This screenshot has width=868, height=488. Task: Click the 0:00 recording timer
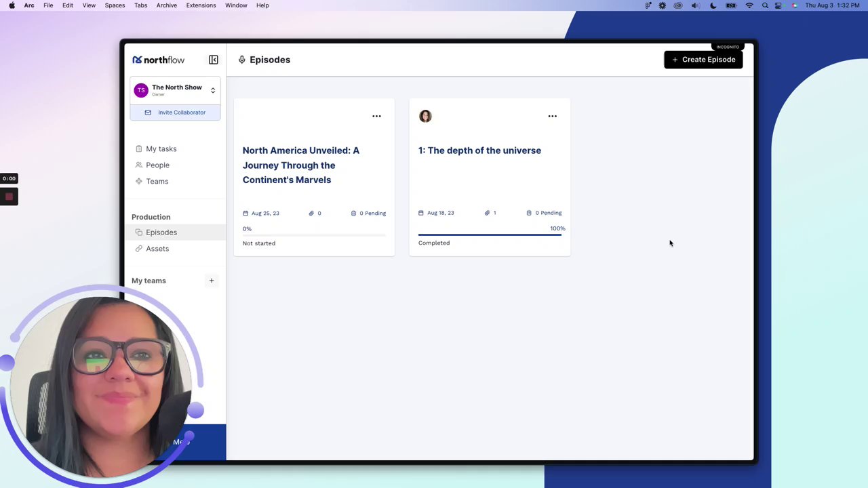click(9, 178)
